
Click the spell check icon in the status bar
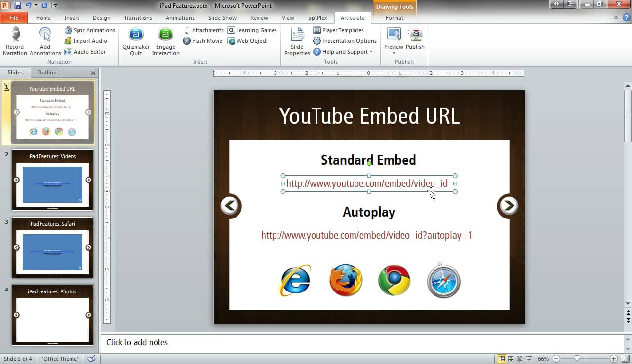pos(91,359)
